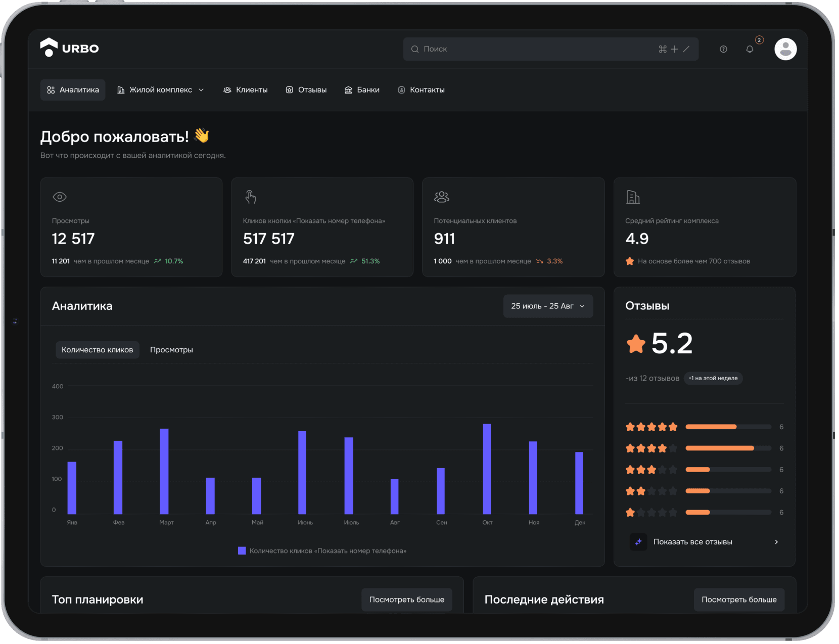Open date range 25 июль - 25 Авг dropdown

pos(548,306)
